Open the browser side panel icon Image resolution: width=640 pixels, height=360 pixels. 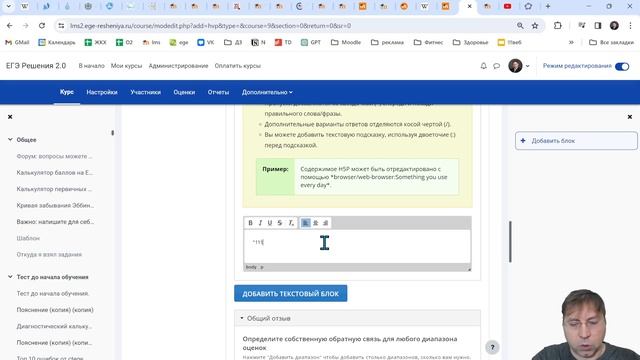[598, 26]
